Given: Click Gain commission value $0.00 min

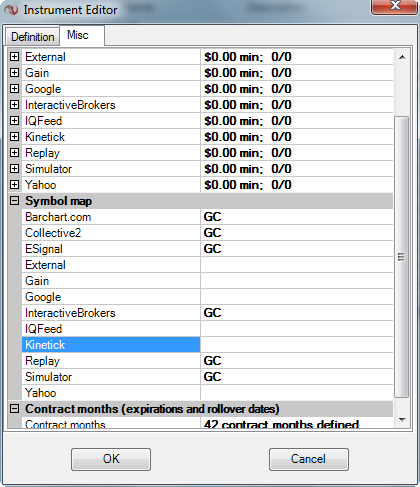Looking at the screenshot, I should (x=297, y=73).
